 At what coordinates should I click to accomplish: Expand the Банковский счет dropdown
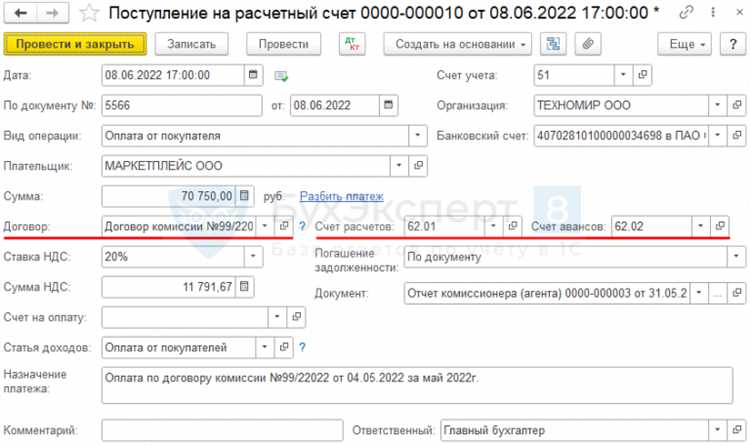[x=717, y=135]
